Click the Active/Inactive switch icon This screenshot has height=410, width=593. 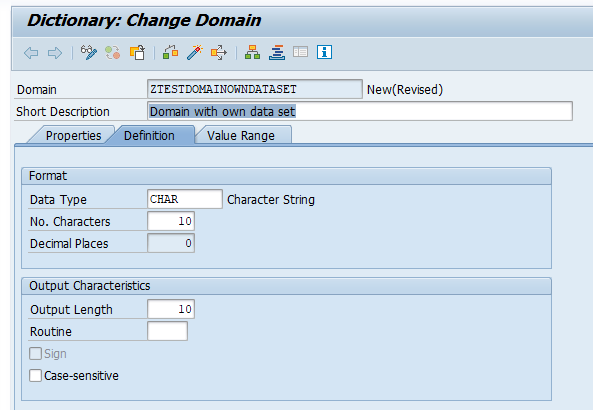(x=113, y=52)
